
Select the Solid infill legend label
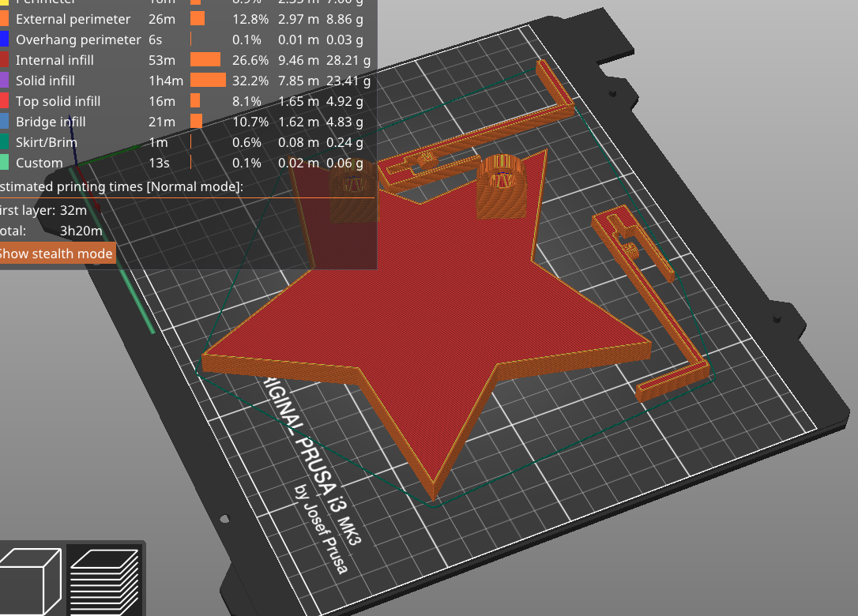[45, 81]
